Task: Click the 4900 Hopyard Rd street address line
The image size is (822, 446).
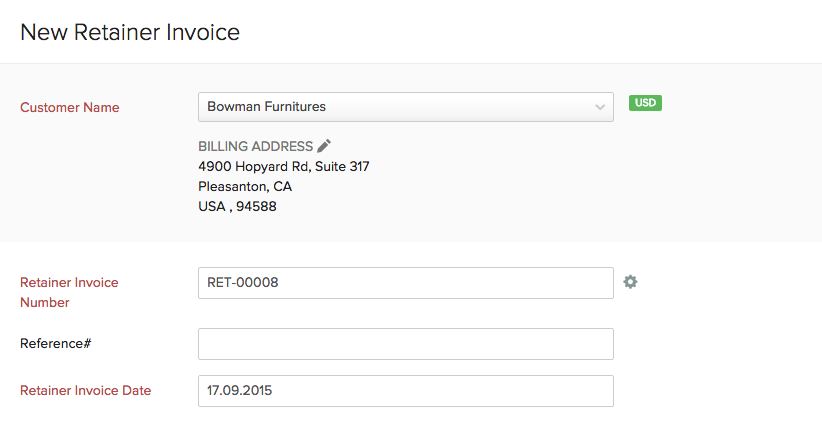Action: point(283,166)
